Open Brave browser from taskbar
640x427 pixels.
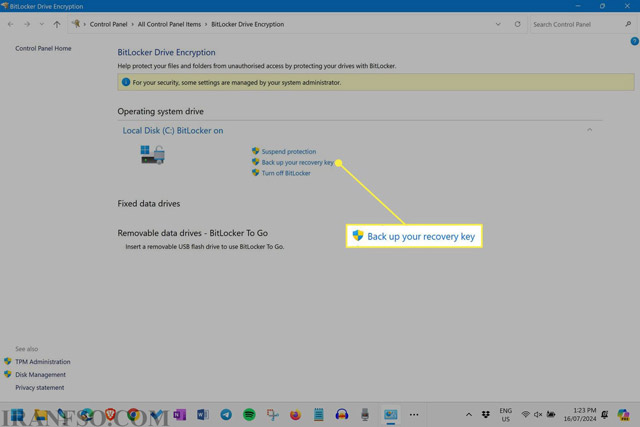click(x=110, y=415)
